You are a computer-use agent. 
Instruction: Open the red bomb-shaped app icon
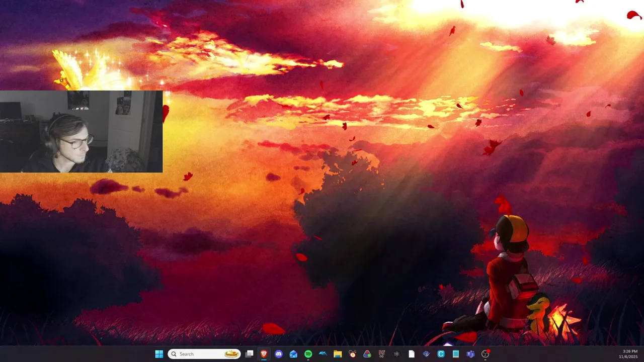[352, 354]
